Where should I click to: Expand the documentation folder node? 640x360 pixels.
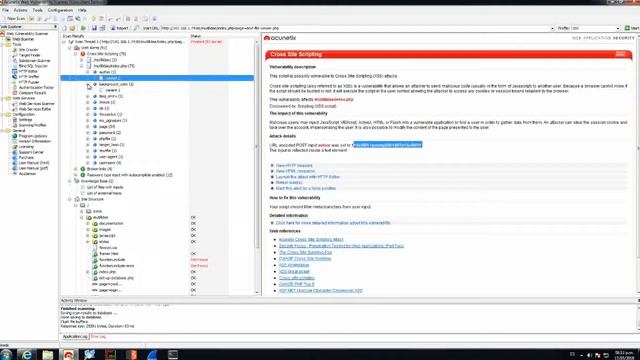[88, 224]
